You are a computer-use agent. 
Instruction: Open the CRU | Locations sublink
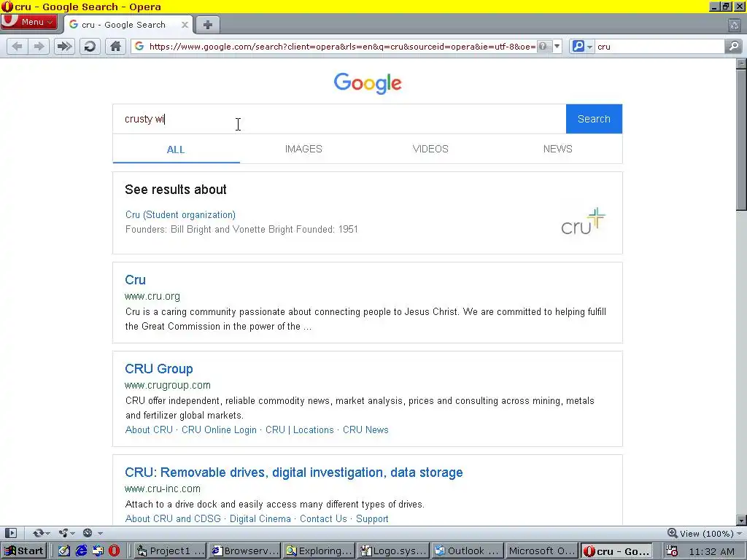tap(300, 429)
